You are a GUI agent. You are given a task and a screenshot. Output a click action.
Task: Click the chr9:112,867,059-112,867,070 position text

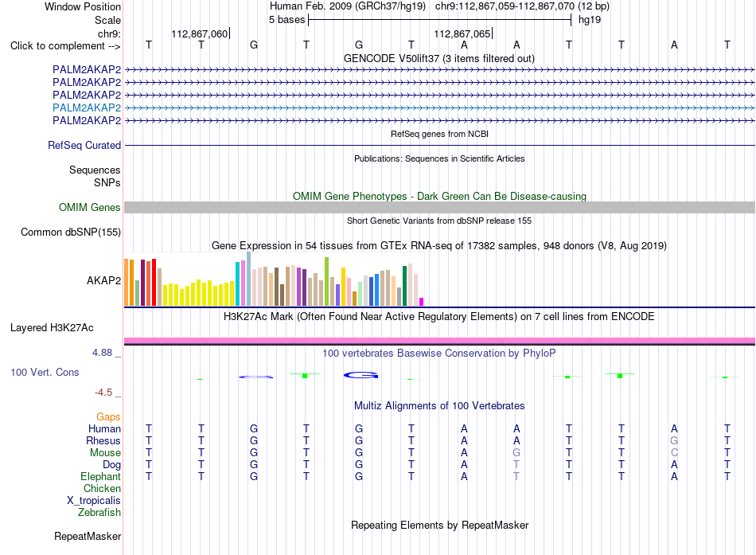[x=505, y=6]
